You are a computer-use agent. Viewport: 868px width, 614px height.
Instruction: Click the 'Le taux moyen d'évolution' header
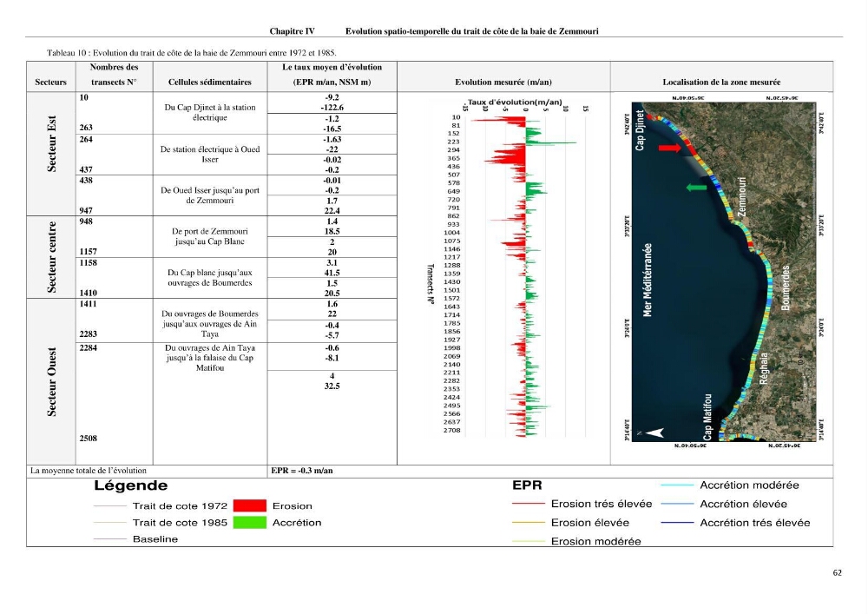332,67
